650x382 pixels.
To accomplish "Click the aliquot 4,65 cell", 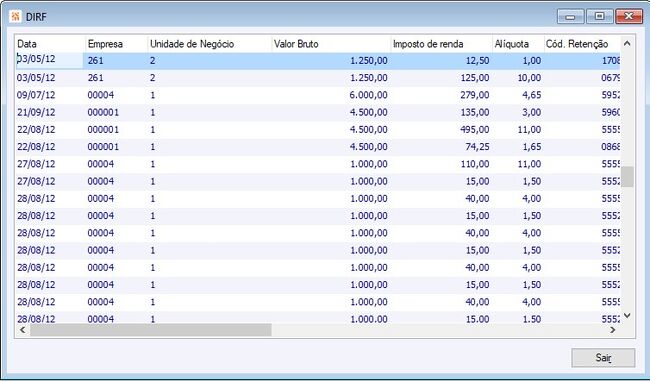I will point(531,95).
